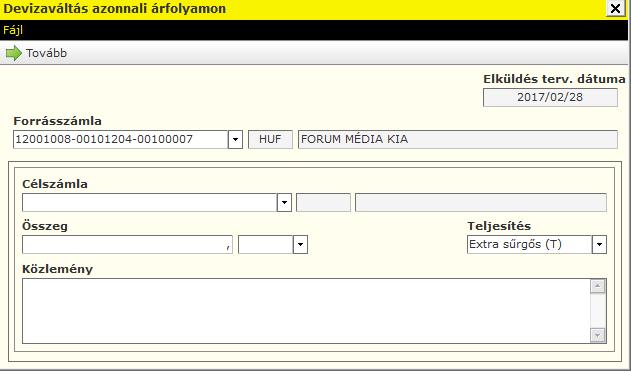Click the green Tovább arrow icon
Viewport: 631px width, 375px height.
click(x=14, y=53)
